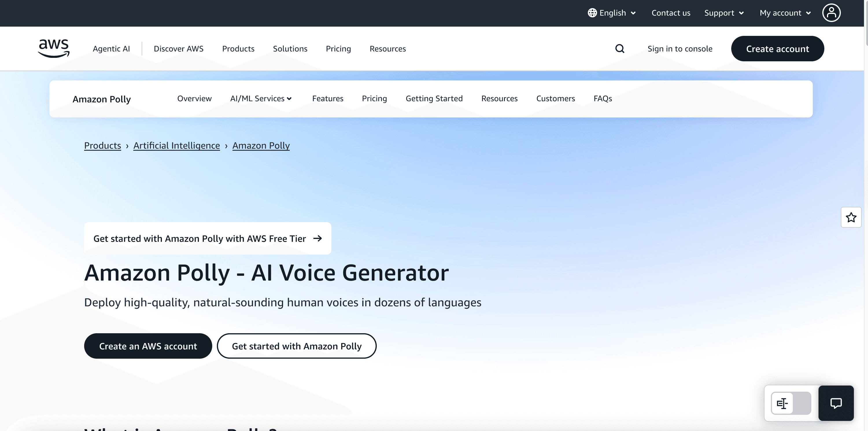Image resolution: width=868 pixels, height=431 pixels.
Task: Click Get started with AWS Free Tier banner
Action: coord(208,239)
